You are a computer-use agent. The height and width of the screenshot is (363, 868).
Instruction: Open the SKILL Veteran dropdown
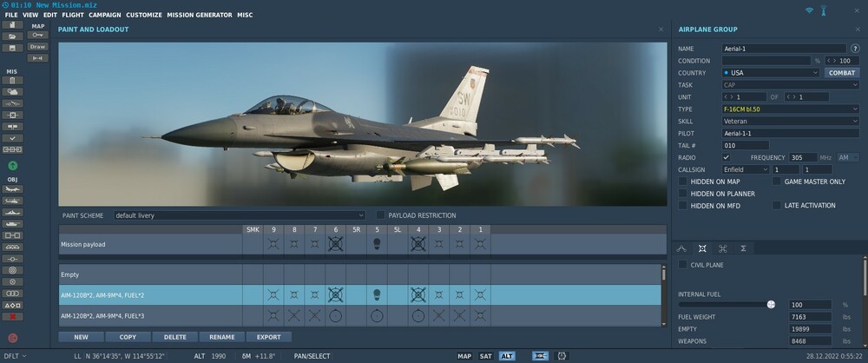pos(791,121)
